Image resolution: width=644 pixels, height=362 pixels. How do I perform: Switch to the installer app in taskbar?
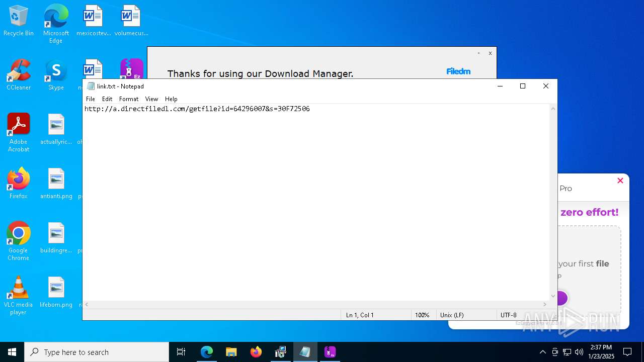tap(280, 352)
